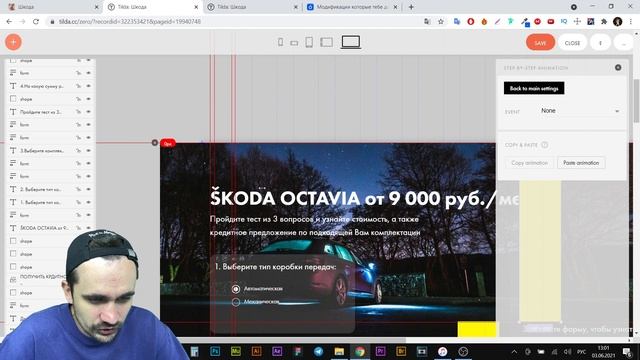Select the '3.Выберите комплек' text layer
Image resolution: width=640 pixels, height=360 pixels.
point(42,151)
